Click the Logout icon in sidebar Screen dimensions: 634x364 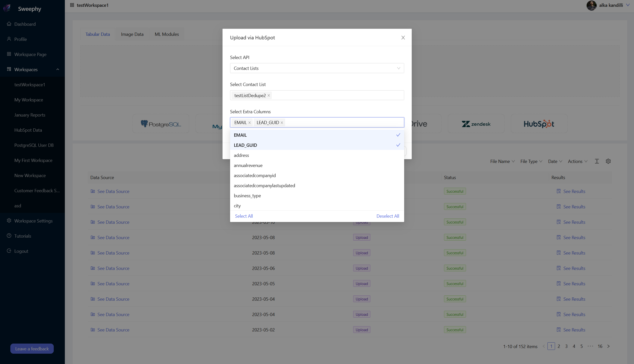click(9, 251)
